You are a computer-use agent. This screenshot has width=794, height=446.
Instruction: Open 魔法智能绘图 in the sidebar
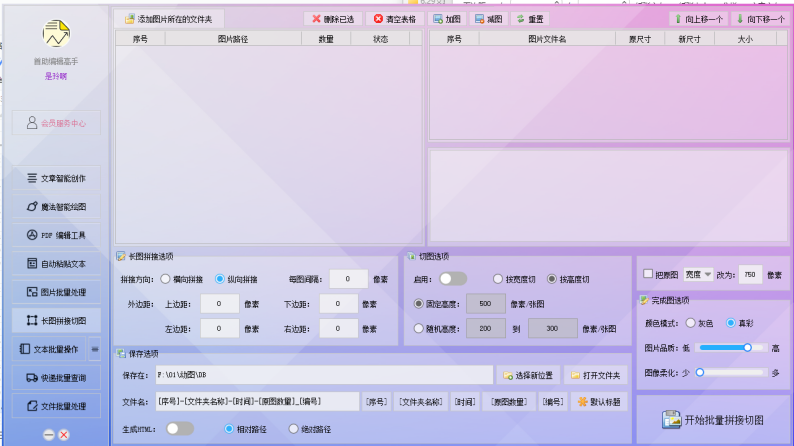(x=56, y=207)
